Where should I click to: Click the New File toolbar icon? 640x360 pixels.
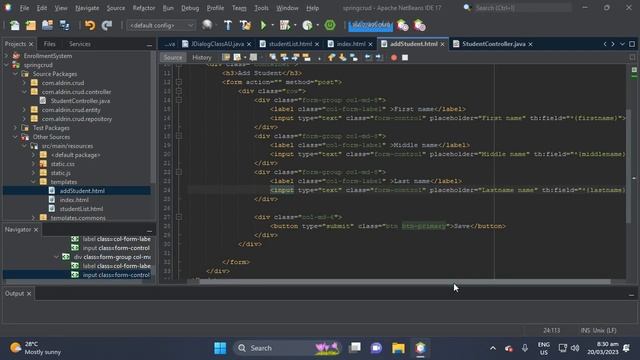[15, 25]
